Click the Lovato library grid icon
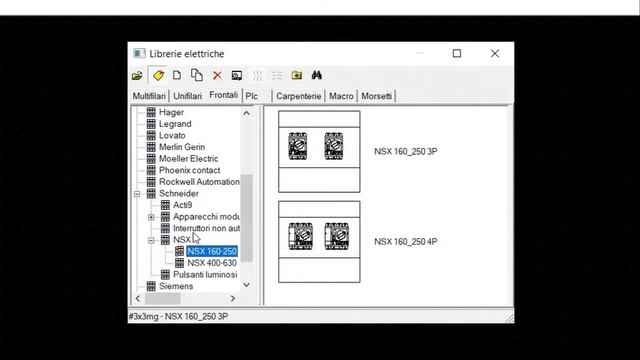 [151, 136]
